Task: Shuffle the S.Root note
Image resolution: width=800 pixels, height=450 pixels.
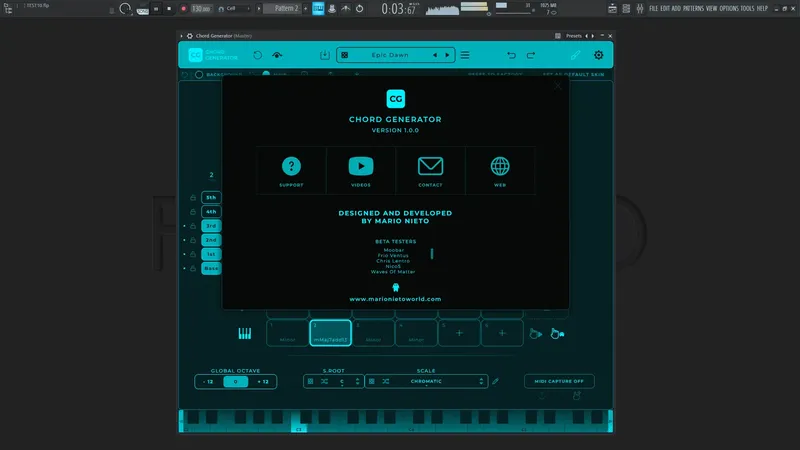Action: 324,381
